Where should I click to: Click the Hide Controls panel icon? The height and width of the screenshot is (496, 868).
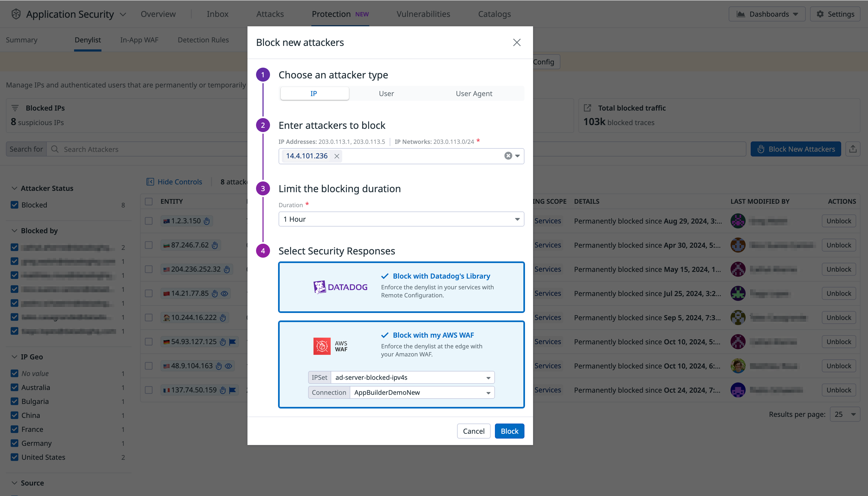(x=150, y=181)
